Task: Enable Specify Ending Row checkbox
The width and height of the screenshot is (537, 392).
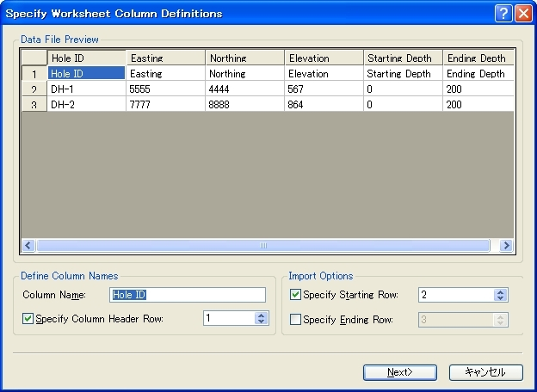Action: (296, 320)
